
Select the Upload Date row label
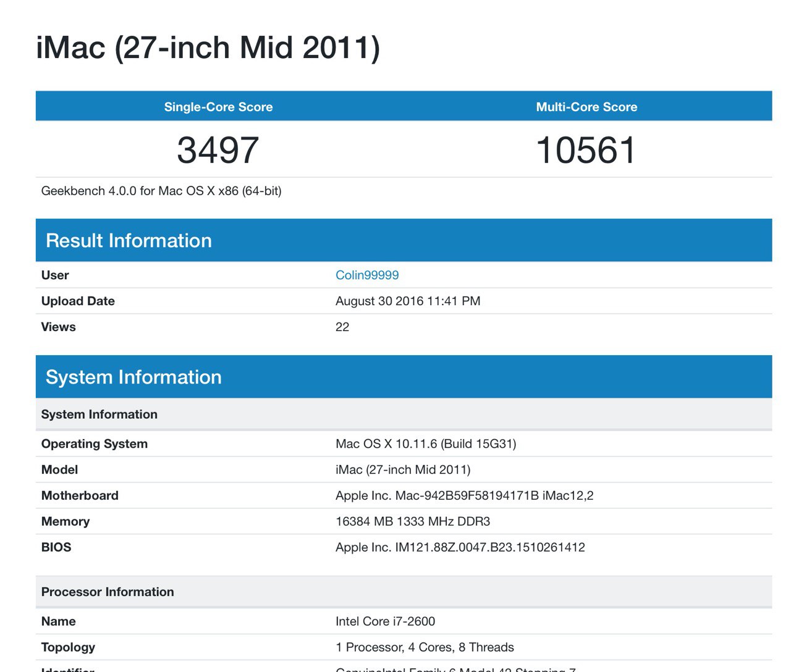78,301
